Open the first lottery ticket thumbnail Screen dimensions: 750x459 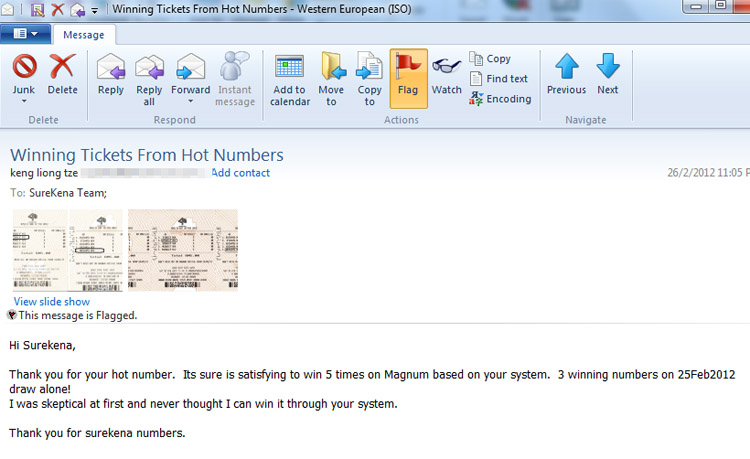pos(40,251)
